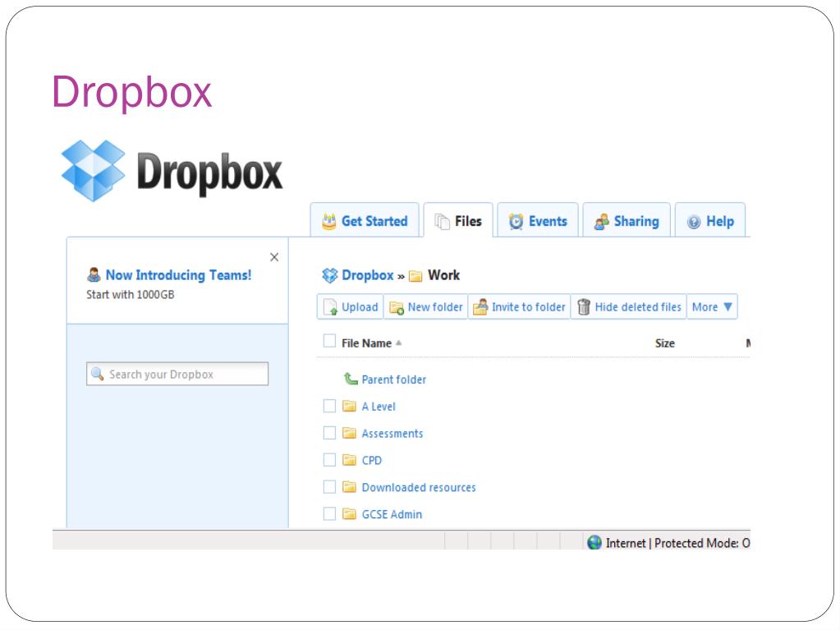Click the New folder icon
840x630 pixels.
coord(397,307)
